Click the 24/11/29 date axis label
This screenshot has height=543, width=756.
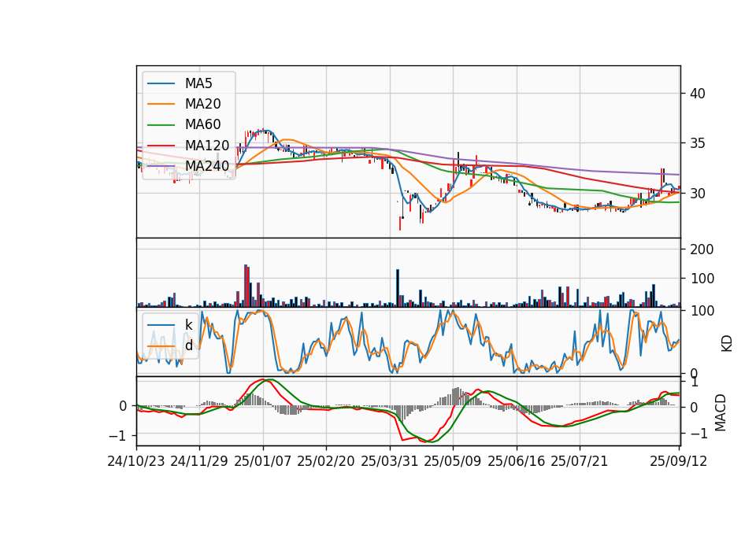(199, 461)
